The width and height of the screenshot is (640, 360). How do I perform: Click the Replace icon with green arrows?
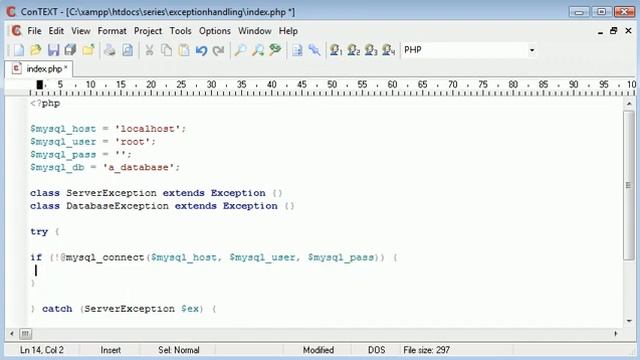[276, 50]
